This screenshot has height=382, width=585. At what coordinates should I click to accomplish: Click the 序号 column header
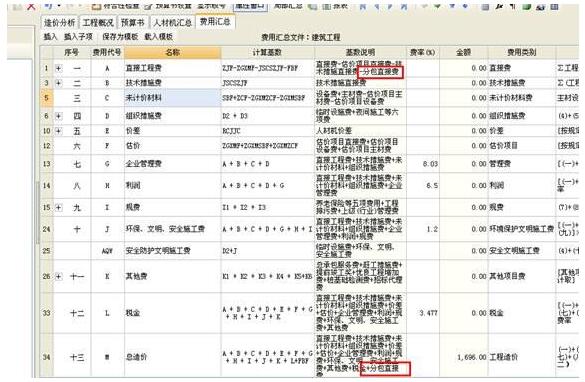[72, 53]
